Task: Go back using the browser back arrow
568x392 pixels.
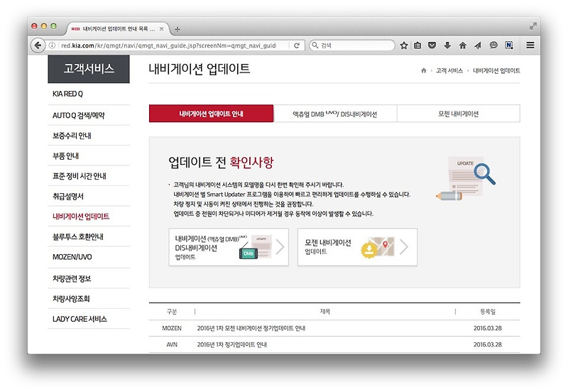Action: coord(38,45)
